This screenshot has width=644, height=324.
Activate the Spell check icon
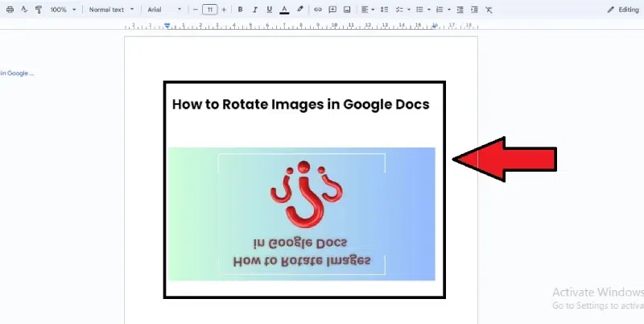tap(23, 10)
